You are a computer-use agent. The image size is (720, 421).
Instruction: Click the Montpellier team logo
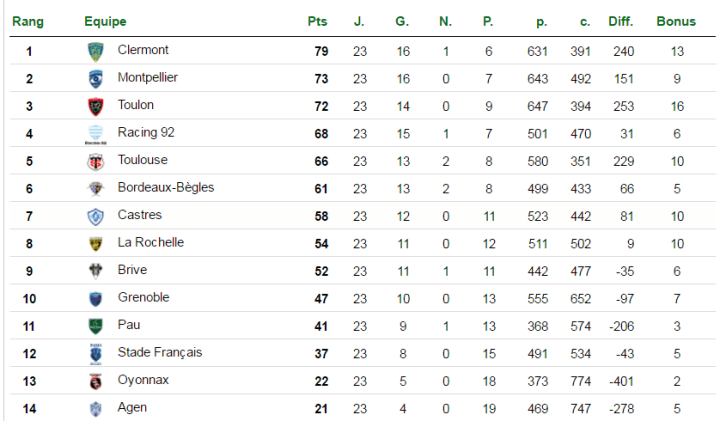click(x=96, y=79)
